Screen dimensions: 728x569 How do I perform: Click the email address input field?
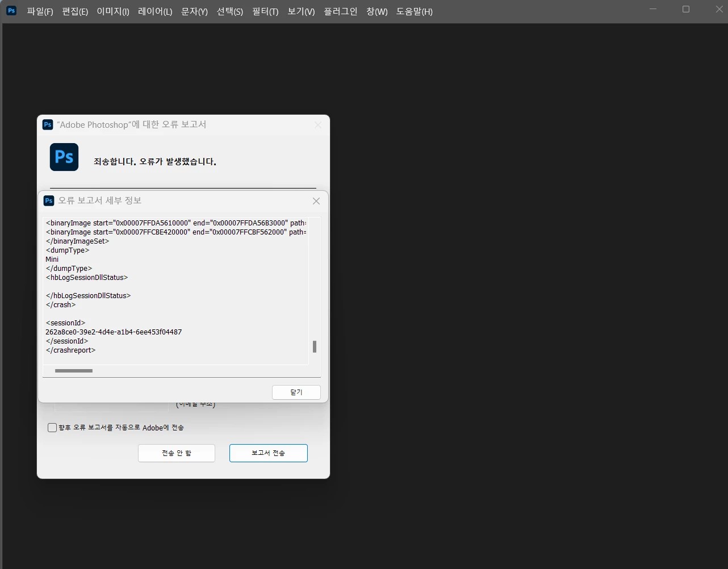[x=111, y=406]
